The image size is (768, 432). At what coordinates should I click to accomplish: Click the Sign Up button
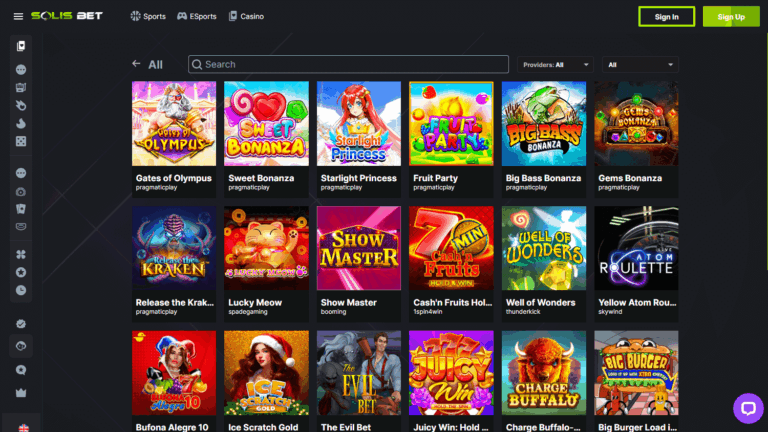(x=731, y=17)
